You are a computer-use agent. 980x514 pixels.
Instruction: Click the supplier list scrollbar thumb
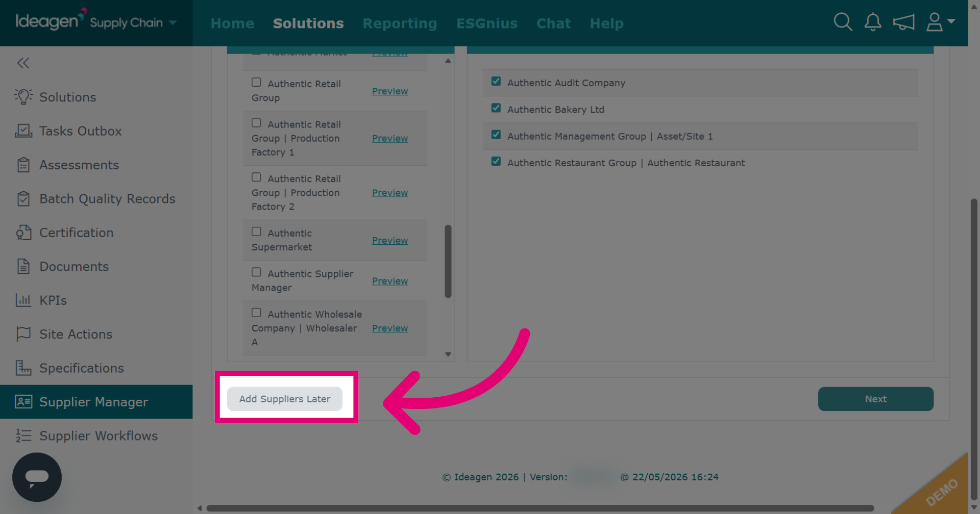coord(448,261)
